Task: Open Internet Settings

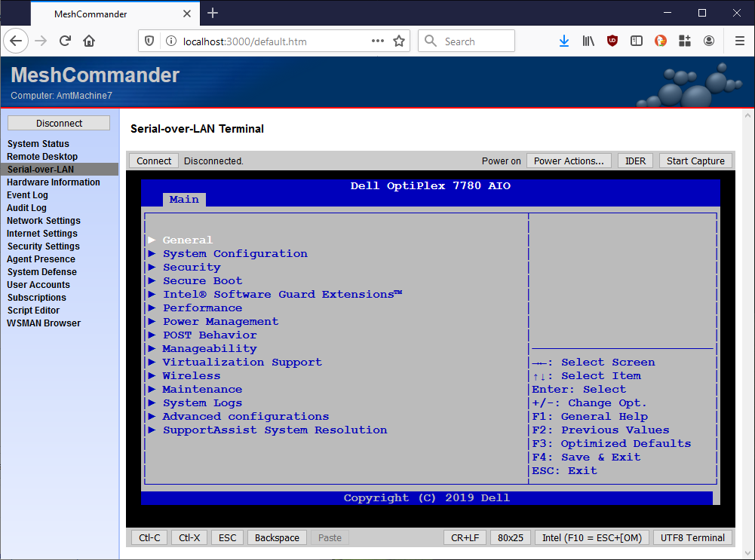Action: 42,234
